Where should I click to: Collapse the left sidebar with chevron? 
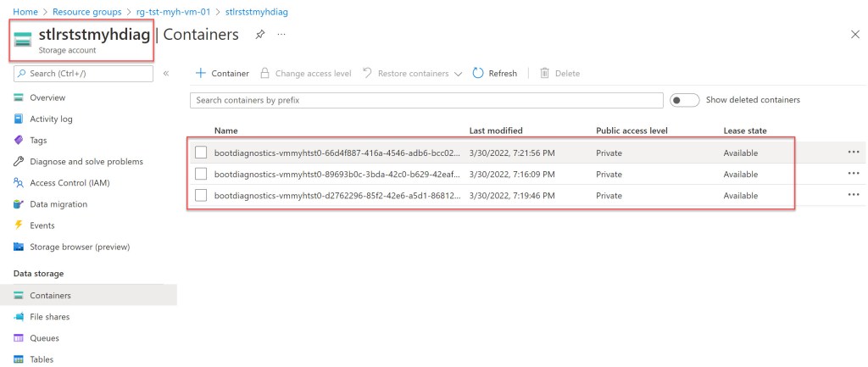point(166,74)
